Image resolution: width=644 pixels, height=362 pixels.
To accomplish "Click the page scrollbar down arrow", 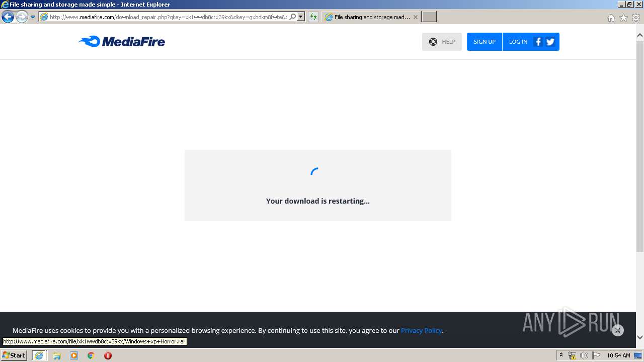I will pos(640,337).
